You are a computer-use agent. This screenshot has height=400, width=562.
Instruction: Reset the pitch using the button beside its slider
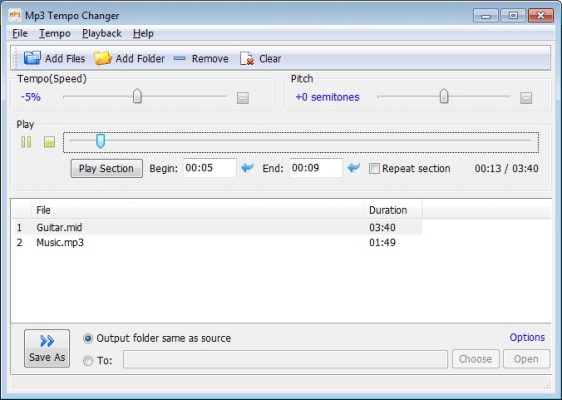[526, 97]
